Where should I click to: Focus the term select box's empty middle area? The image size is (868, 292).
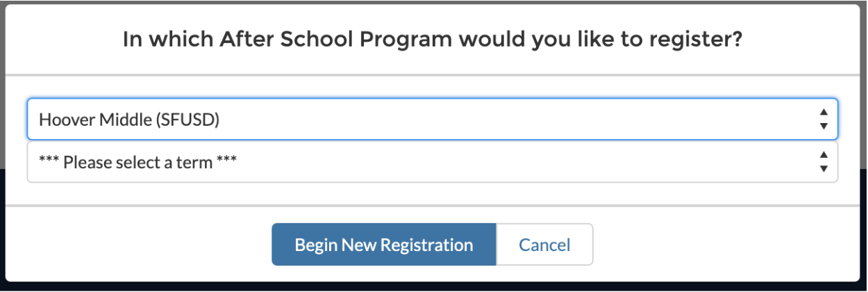click(x=521, y=163)
